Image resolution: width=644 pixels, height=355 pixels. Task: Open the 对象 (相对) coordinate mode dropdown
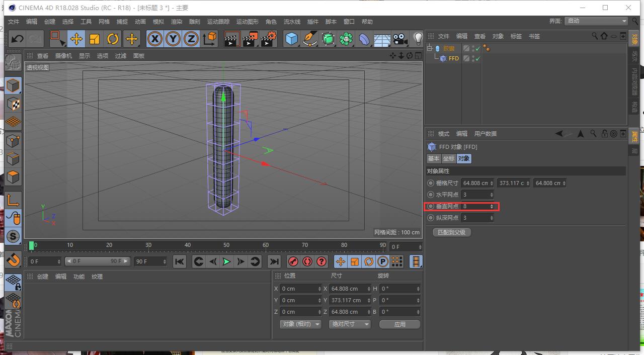(x=300, y=324)
